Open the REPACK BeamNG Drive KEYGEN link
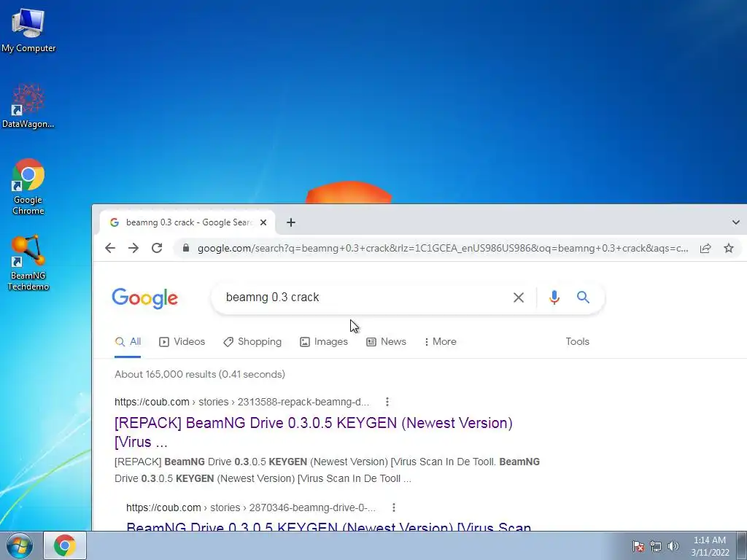This screenshot has height=560, width=747. point(313,432)
